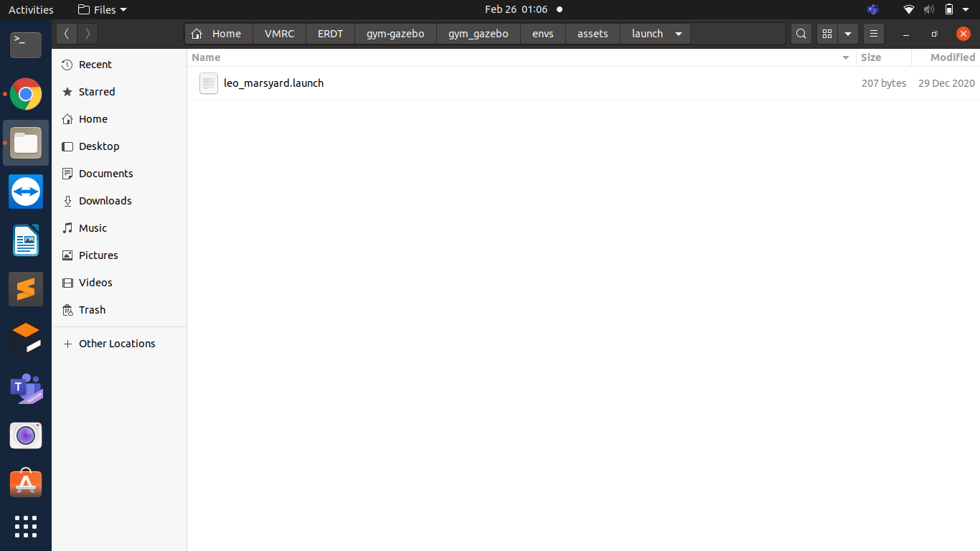Open Recent in sidebar
This screenshot has height=551, width=980.
click(119, 65)
